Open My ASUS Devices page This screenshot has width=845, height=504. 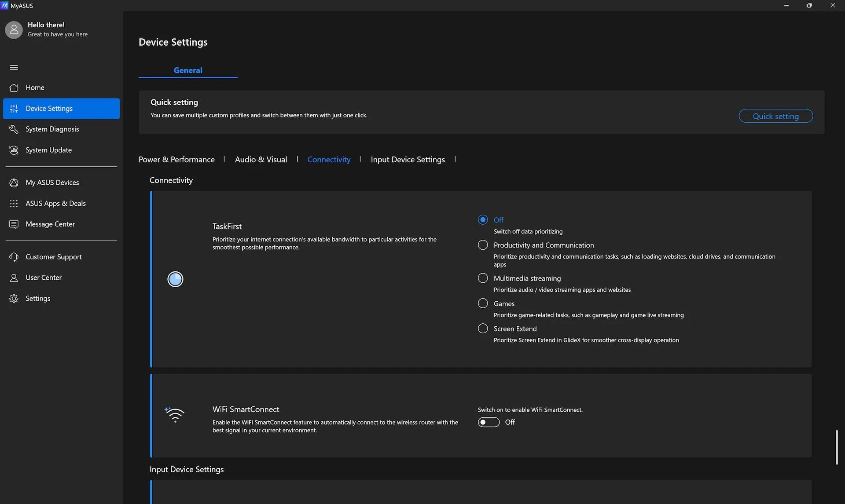(61, 183)
